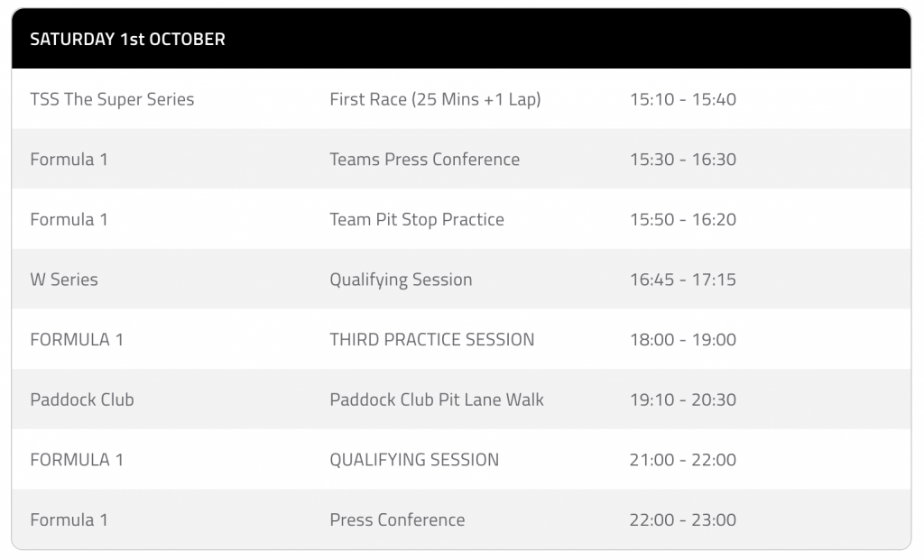Image resolution: width=924 pixels, height=560 pixels.
Task: Select the 18:00 - 19:00 time slot
Action: [682, 339]
